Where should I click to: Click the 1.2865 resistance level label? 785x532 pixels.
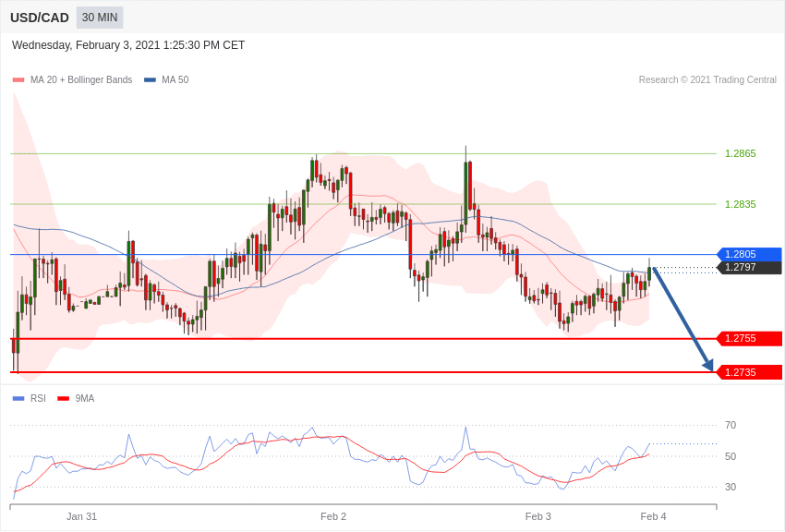741,153
